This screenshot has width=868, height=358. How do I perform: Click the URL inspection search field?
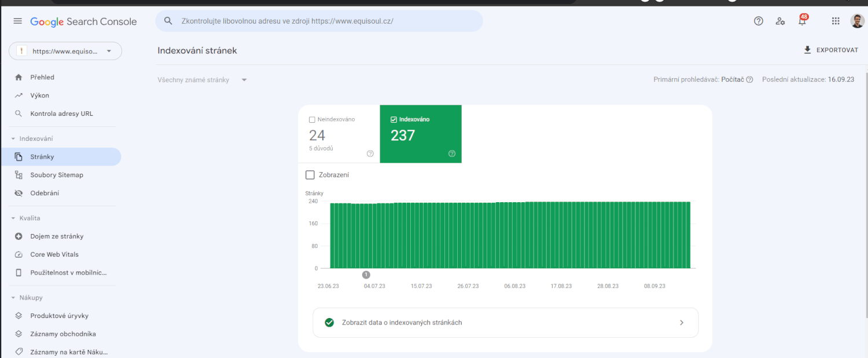[318, 21]
